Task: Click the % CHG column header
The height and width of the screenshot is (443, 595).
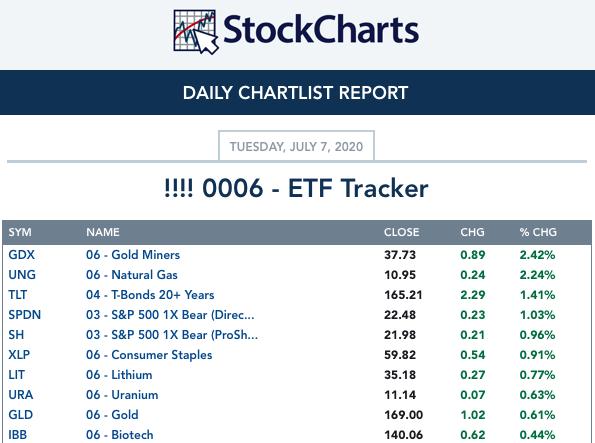Action: coord(538,232)
